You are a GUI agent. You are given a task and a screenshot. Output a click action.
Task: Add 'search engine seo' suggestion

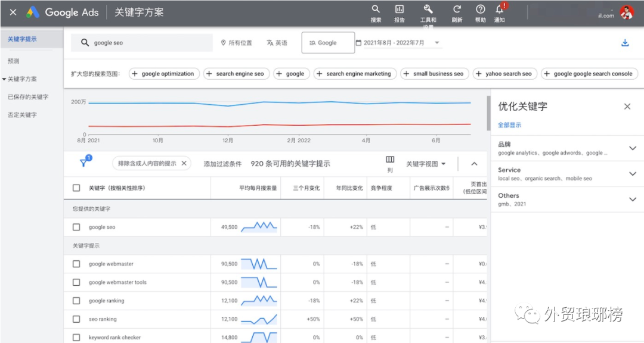(x=237, y=74)
